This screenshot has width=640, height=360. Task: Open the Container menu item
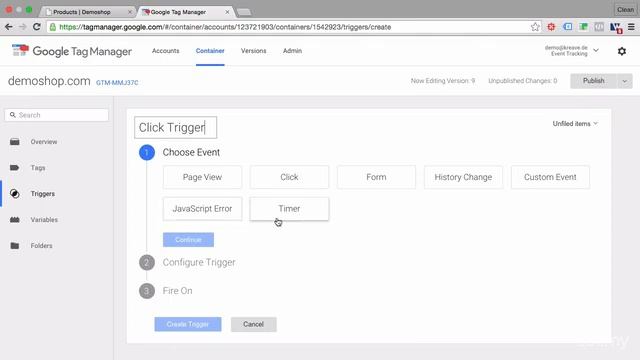point(210,51)
